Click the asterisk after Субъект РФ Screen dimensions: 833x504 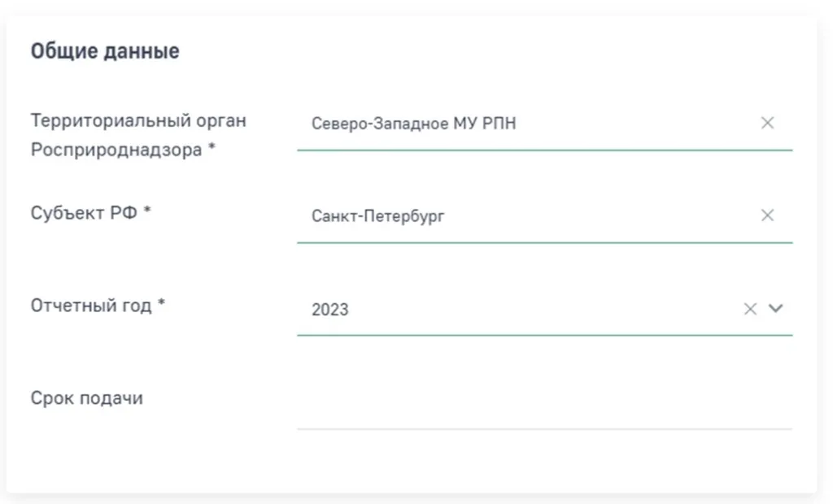pyautogui.click(x=147, y=211)
